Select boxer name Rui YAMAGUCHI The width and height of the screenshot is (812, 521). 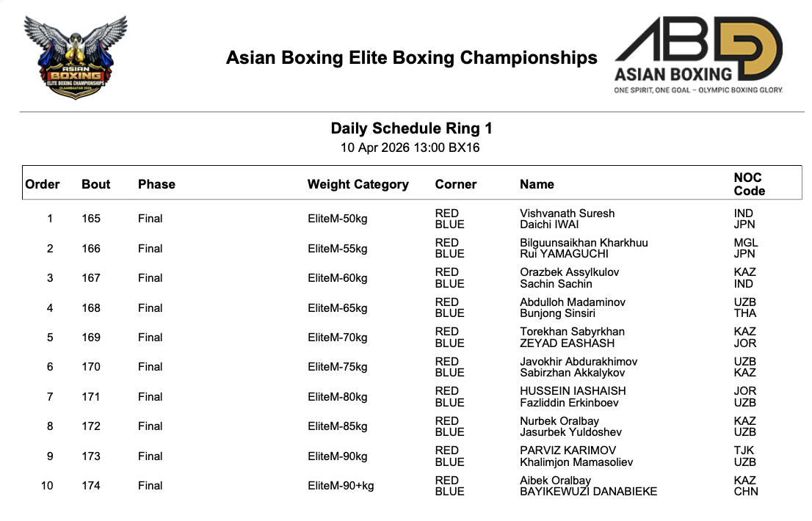tap(564, 254)
